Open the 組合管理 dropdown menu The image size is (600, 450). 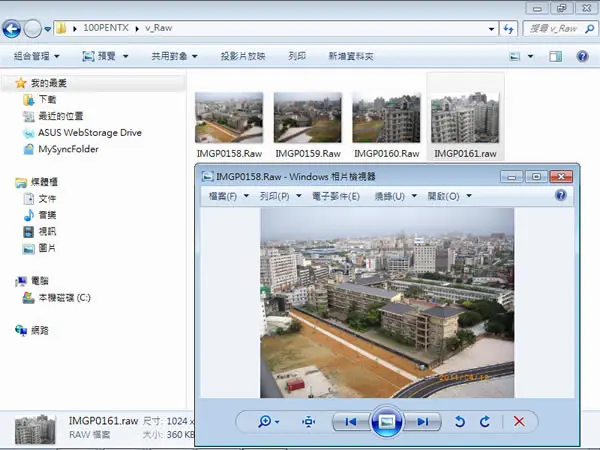[x=37, y=56]
